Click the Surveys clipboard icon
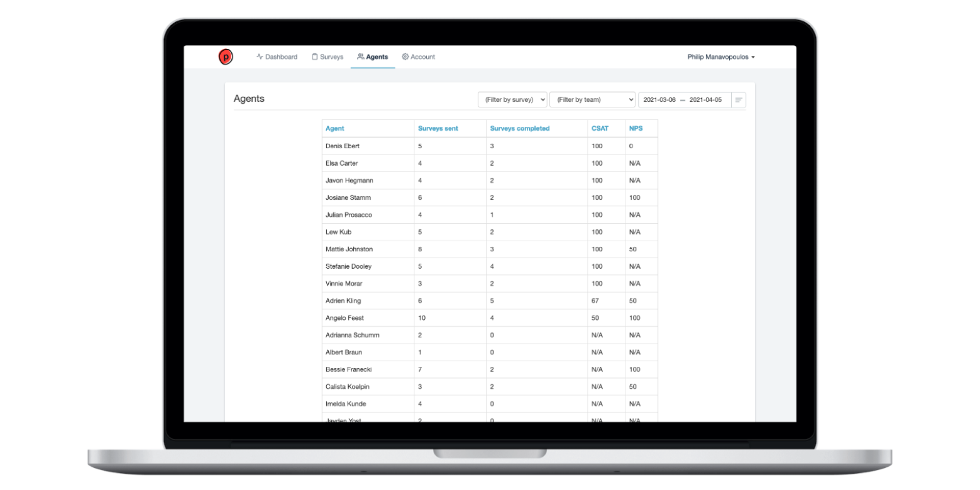Viewport: 980px width, 490px height. [315, 57]
